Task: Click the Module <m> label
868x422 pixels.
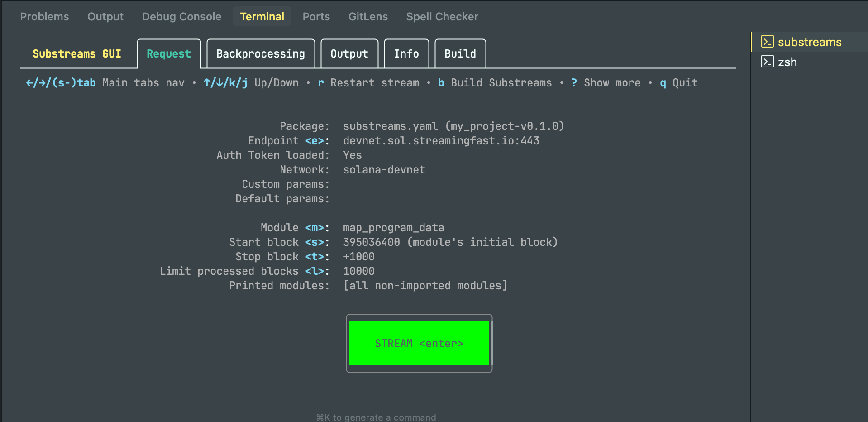Action: point(295,228)
